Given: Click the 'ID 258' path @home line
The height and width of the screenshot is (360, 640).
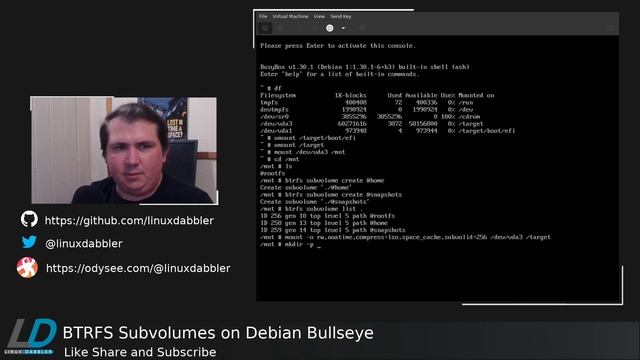Looking at the screenshot, I should point(324,223).
